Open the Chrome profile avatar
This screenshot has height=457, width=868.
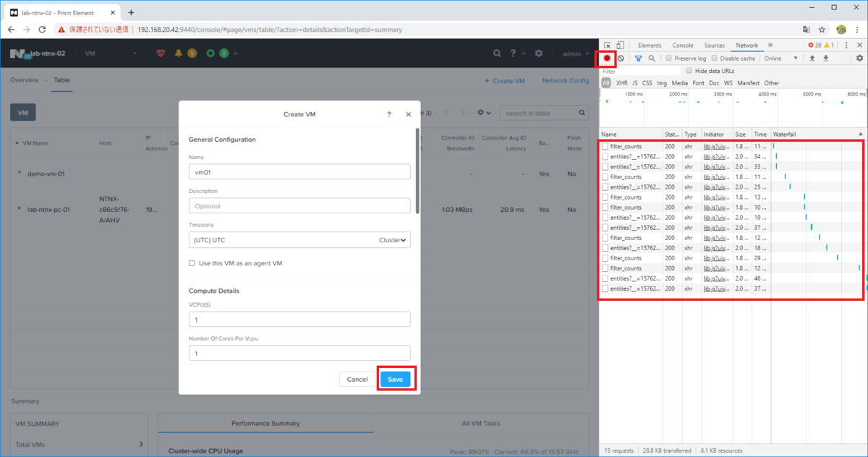tap(841, 30)
